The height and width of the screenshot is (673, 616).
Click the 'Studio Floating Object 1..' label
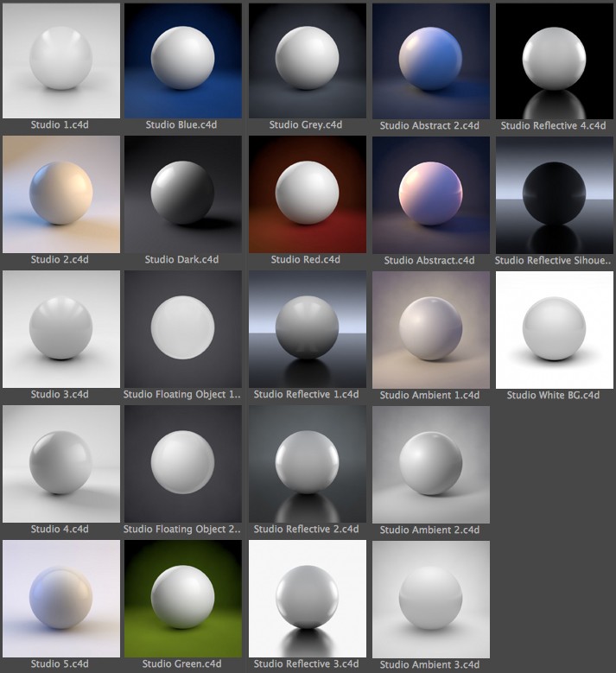click(182, 395)
